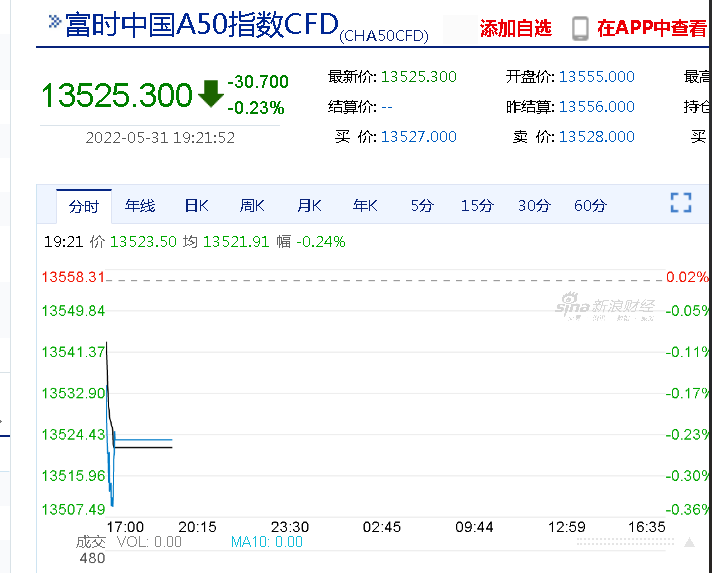Image resolution: width=712 pixels, height=573 pixels.
Task: Click the large price 13525.300
Action: (x=117, y=95)
